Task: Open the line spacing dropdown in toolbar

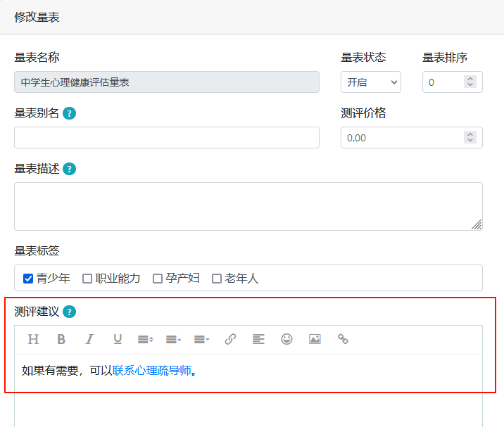Action: click(x=146, y=339)
